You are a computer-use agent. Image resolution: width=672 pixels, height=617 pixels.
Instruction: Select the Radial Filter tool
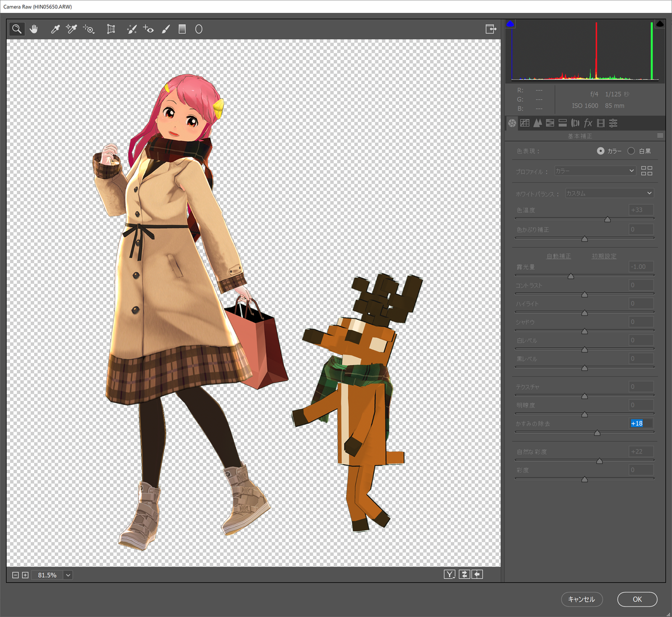coord(199,29)
